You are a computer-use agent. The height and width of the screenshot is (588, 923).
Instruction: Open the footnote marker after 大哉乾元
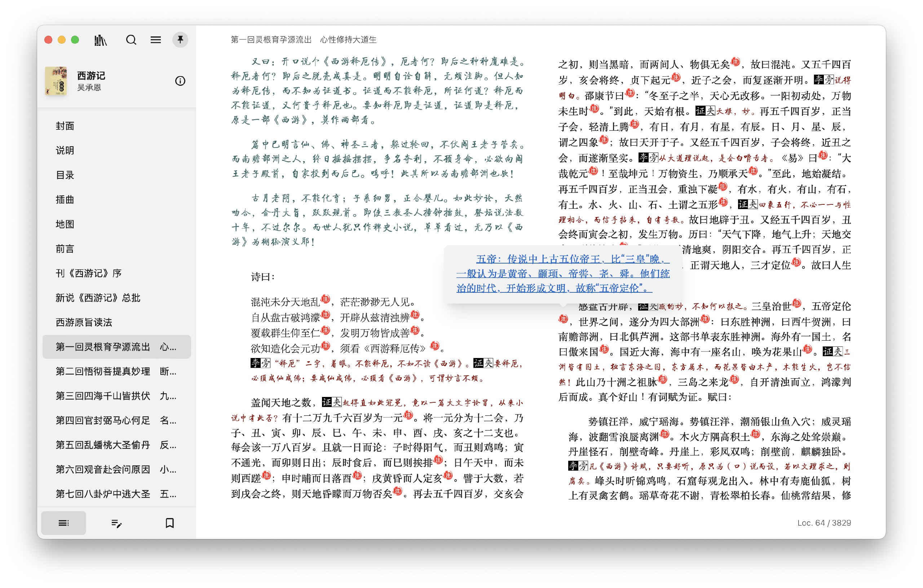coord(593,170)
